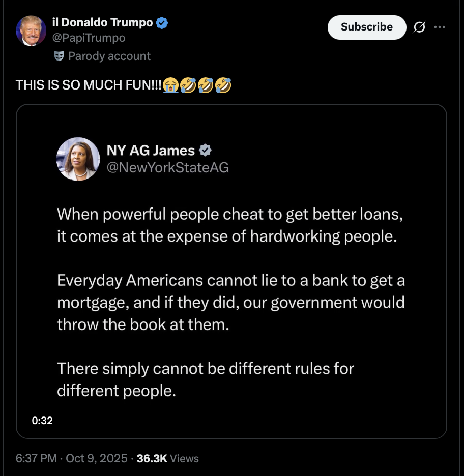Click the 0:32 video duration label
The height and width of the screenshot is (476, 464).
pos(42,421)
